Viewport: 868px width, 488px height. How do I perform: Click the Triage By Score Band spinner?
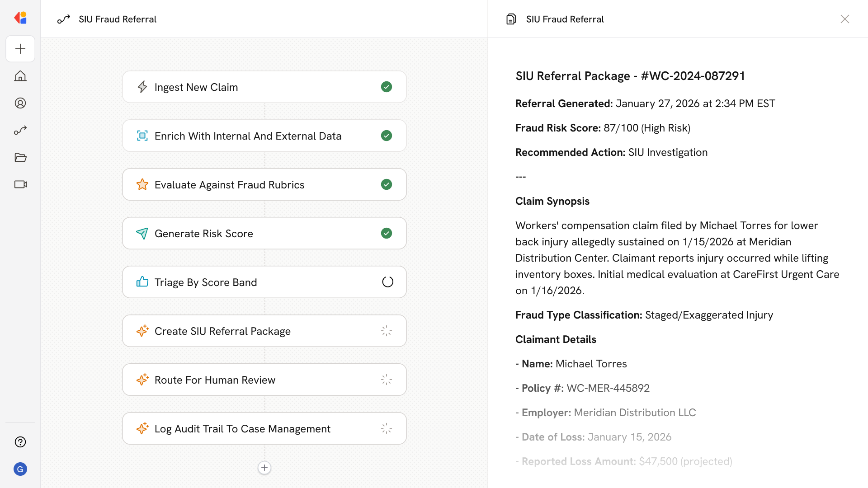pos(387,282)
